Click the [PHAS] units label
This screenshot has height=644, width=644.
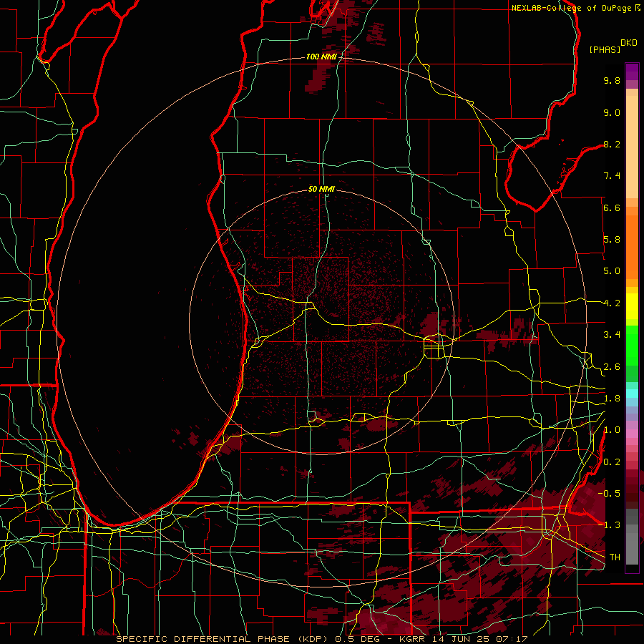[605, 50]
